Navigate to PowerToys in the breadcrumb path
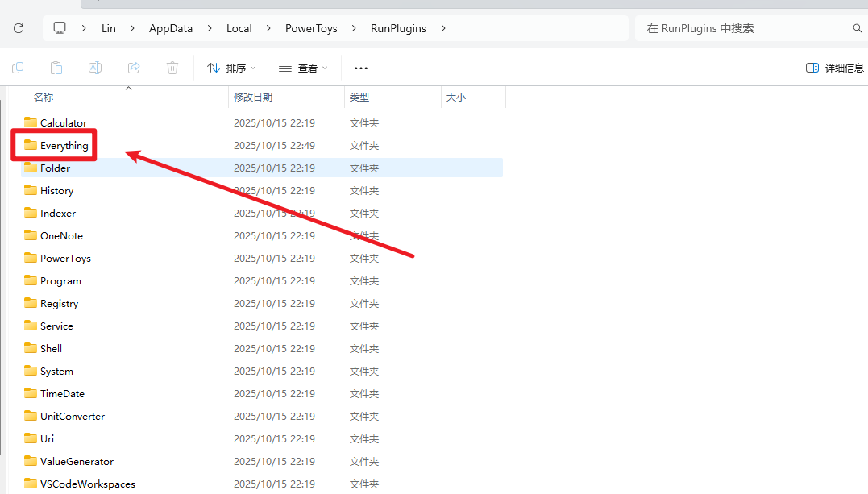The height and width of the screenshot is (494, 868). (311, 28)
